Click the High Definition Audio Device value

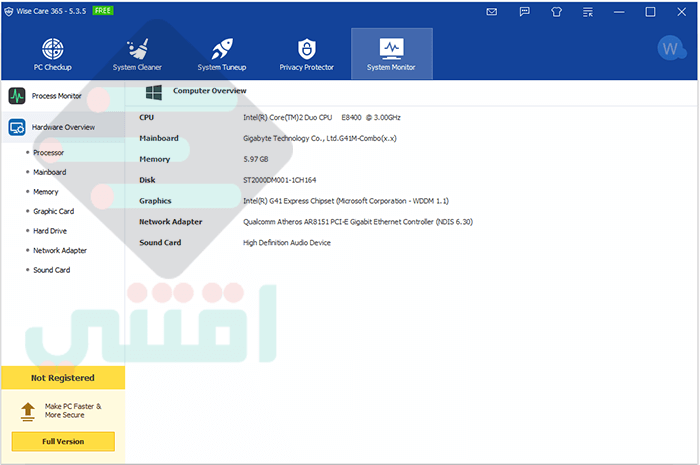tap(287, 243)
